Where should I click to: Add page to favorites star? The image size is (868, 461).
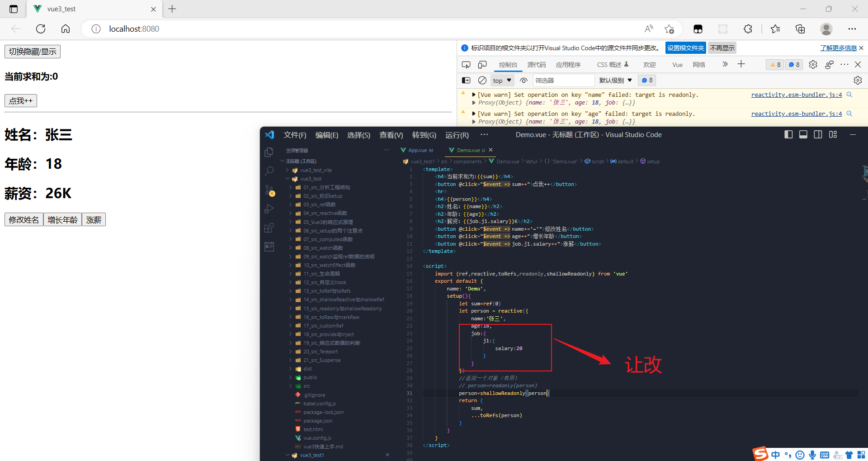[x=670, y=29]
